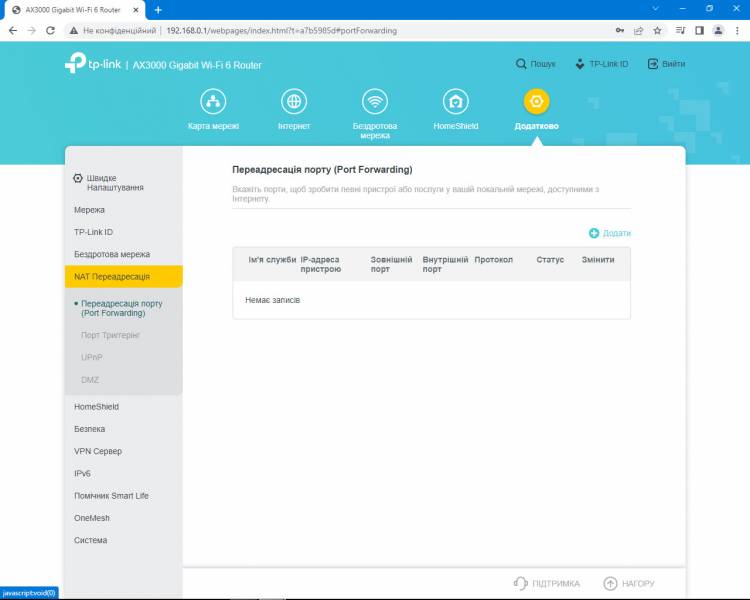Click the Вийти logout button
Image resolution: width=750 pixels, height=600 pixels.
pos(666,64)
